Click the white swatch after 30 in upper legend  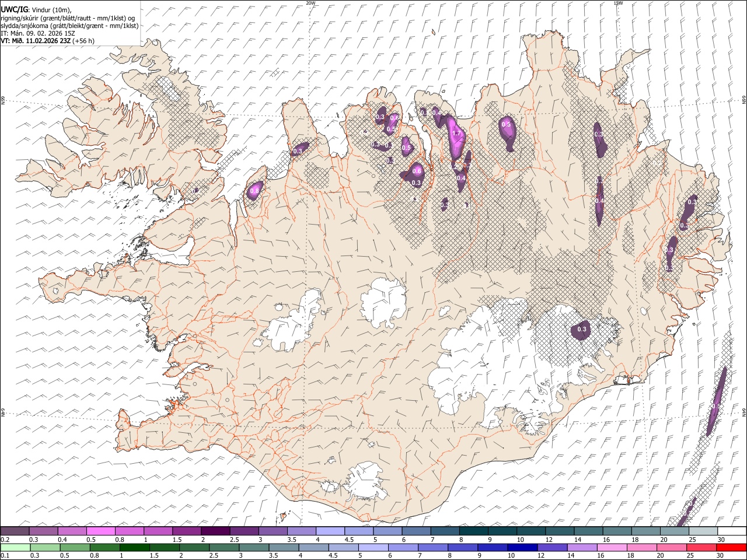tap(732, 531)
